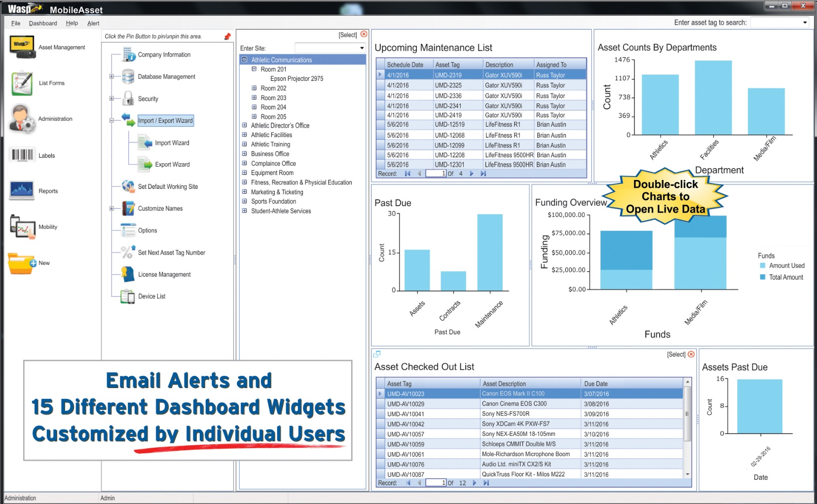Click the New folder icon
Screen dimensions: 817x504
(x=22, y=263)
